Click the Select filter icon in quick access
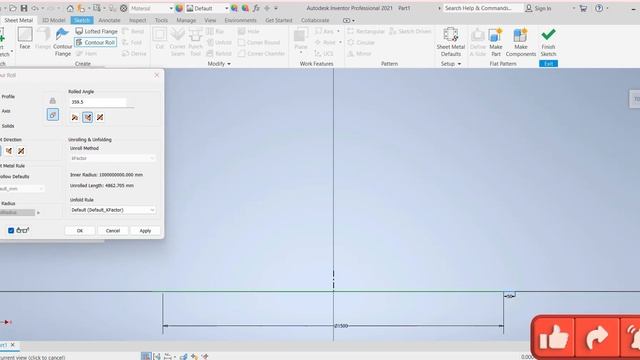The image size is (640, 360). (x=98, y=8)
